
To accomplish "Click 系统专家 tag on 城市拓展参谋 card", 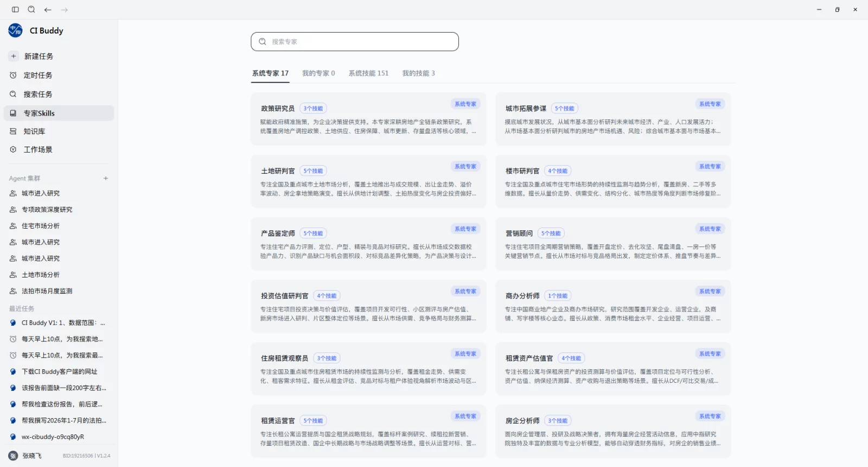I will (x=710, y=104).
